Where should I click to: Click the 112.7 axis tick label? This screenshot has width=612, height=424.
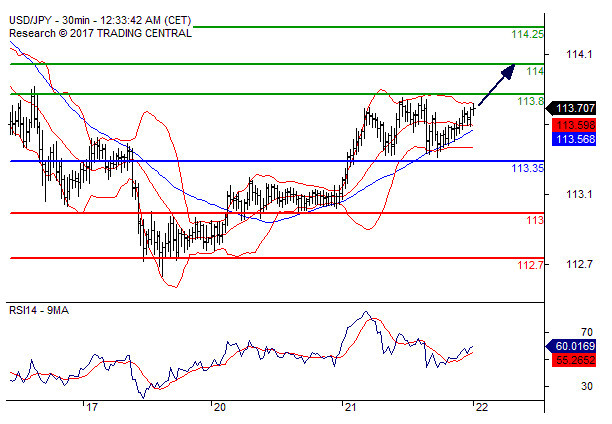(x=579, y=265)
